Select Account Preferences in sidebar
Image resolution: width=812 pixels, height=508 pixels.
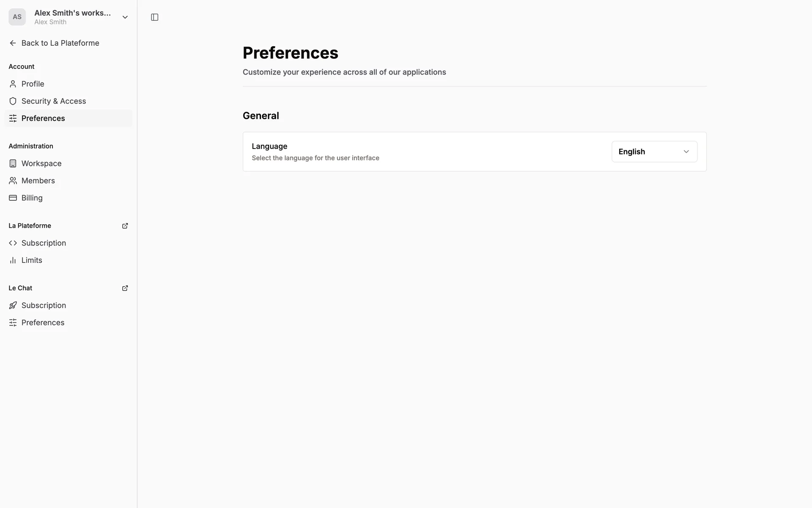pos(43,119)
